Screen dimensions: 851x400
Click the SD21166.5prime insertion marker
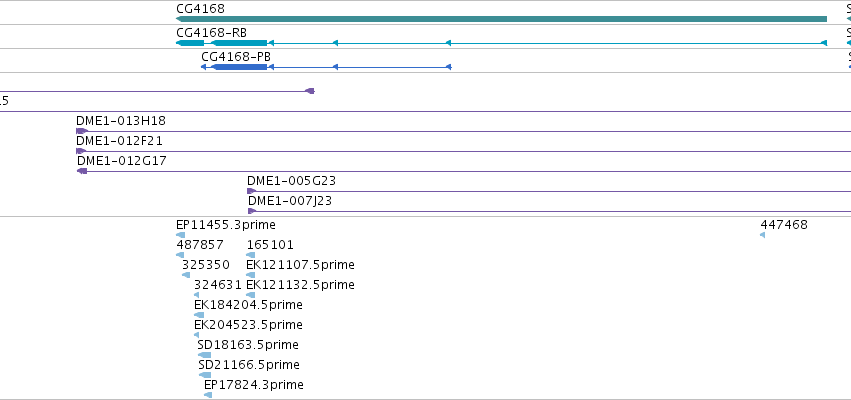click(x=205, y=375)
